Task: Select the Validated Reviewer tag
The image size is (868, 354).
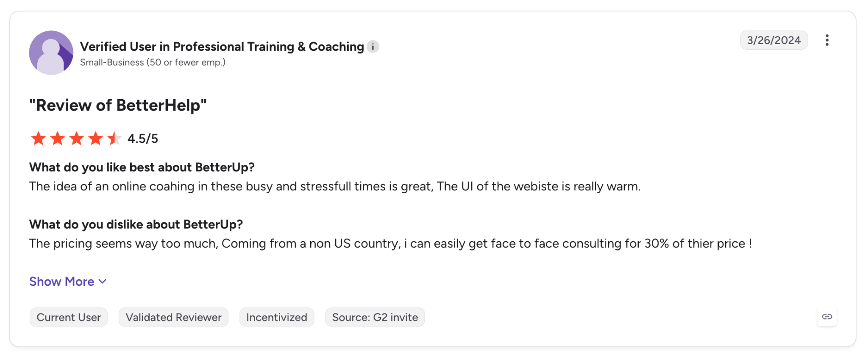Action: [x=173, y=317]
